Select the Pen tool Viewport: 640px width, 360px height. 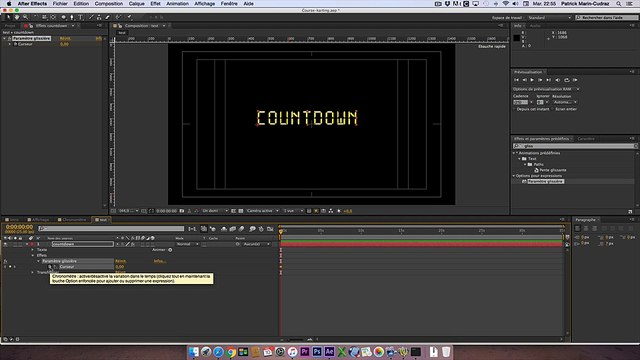(x=72, y=17)
